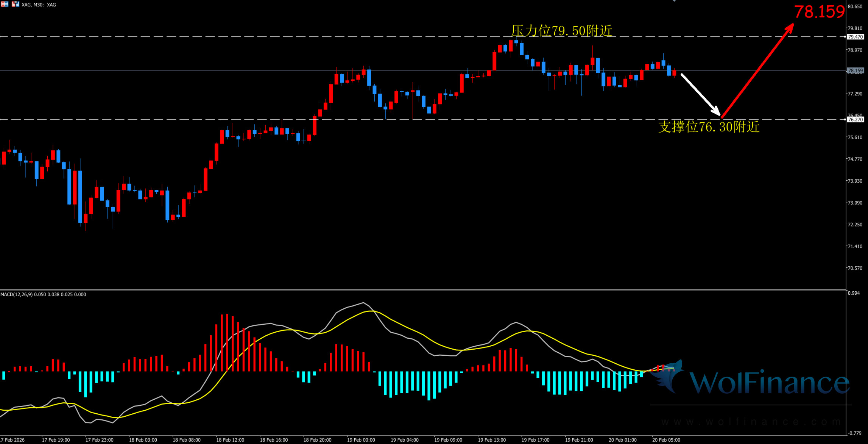
Task: Click the large red 78.159 price text
Action: 819,12
